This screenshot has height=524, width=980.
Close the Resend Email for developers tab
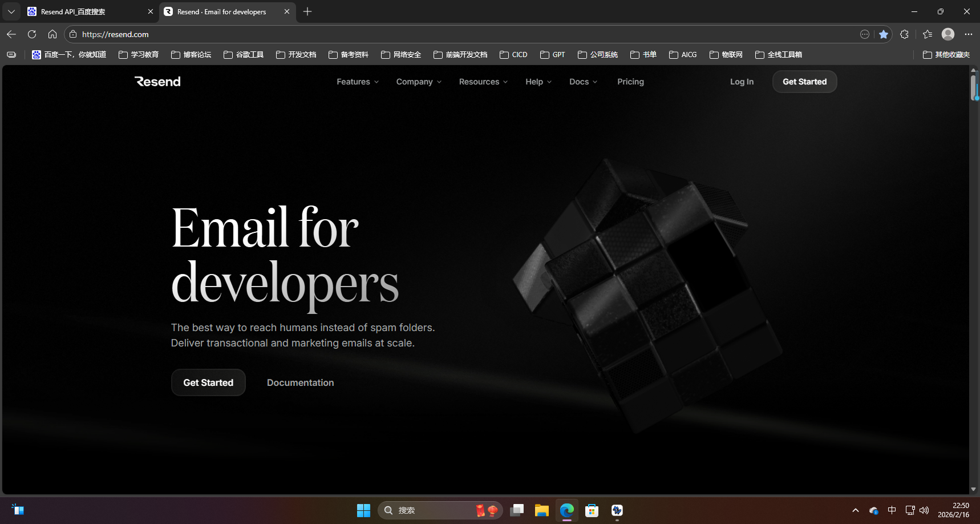click(287, 11)
